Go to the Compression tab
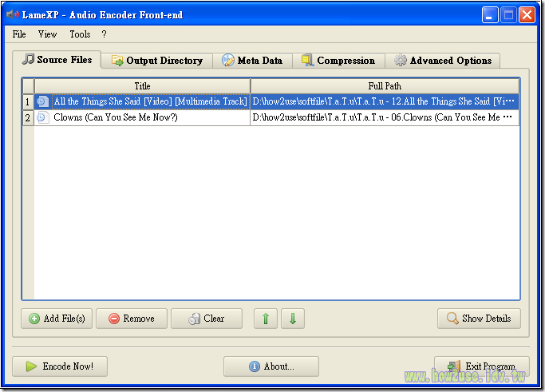The width and height of the screenshot is (545, 392). (x=338, y=61)
